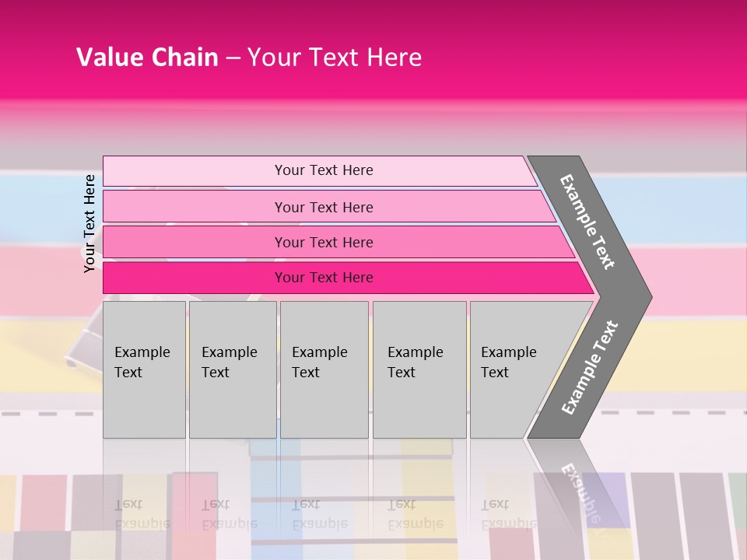The width and height of the screenshot is (747, 560).
Task: Select the lower chevron arm 'Example Text'
Action: pyautogui.click(x=589, y=368)
